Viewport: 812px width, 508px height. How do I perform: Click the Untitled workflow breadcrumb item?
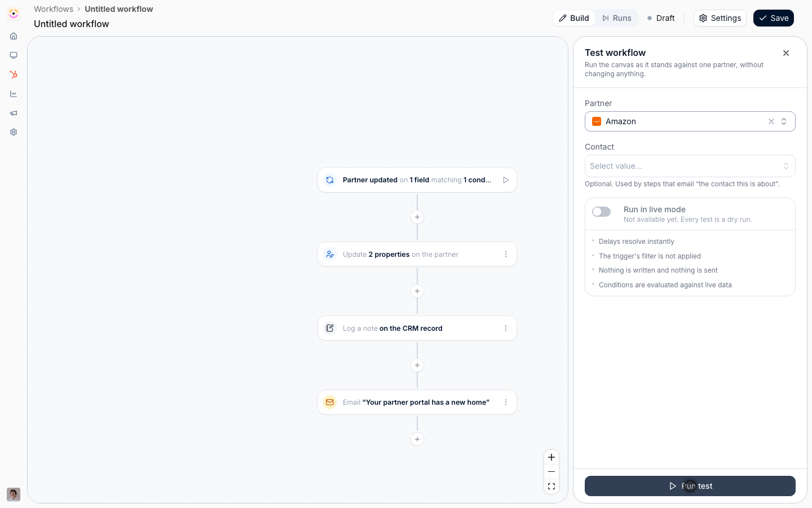pos(119,9)
